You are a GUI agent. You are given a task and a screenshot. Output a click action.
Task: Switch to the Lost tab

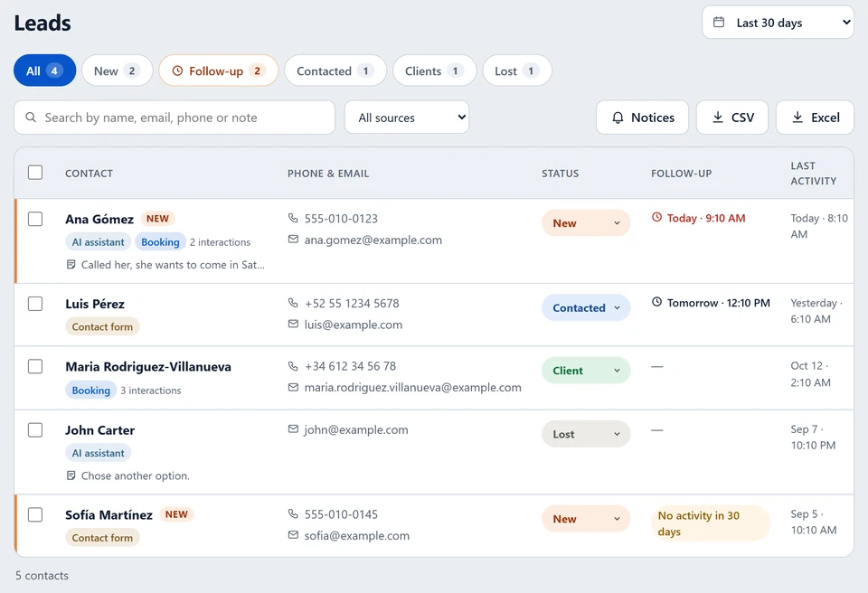coord(517,71)
